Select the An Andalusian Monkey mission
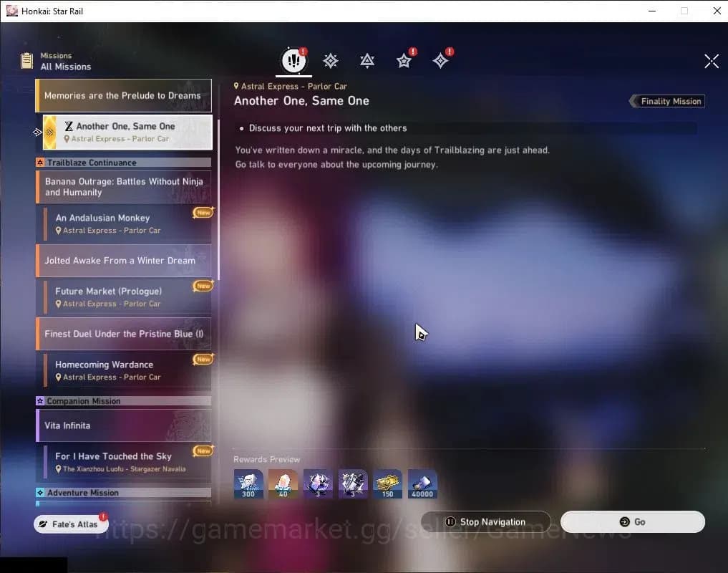This screenshot has height=573, width=728. 127,223
